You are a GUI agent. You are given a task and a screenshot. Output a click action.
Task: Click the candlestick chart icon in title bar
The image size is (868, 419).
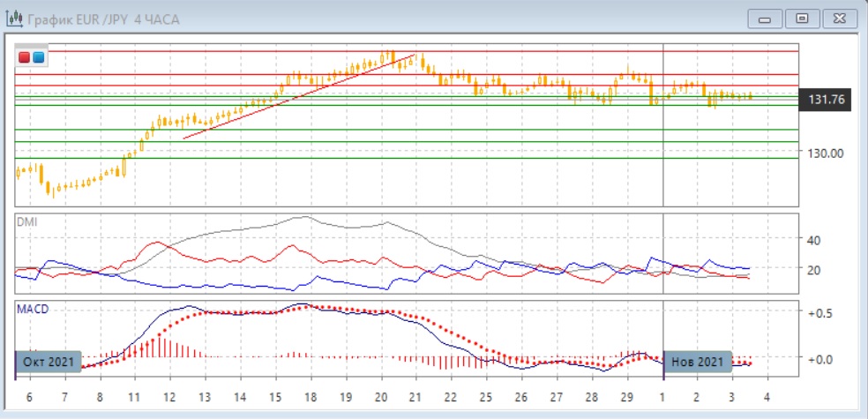[14, 19]
